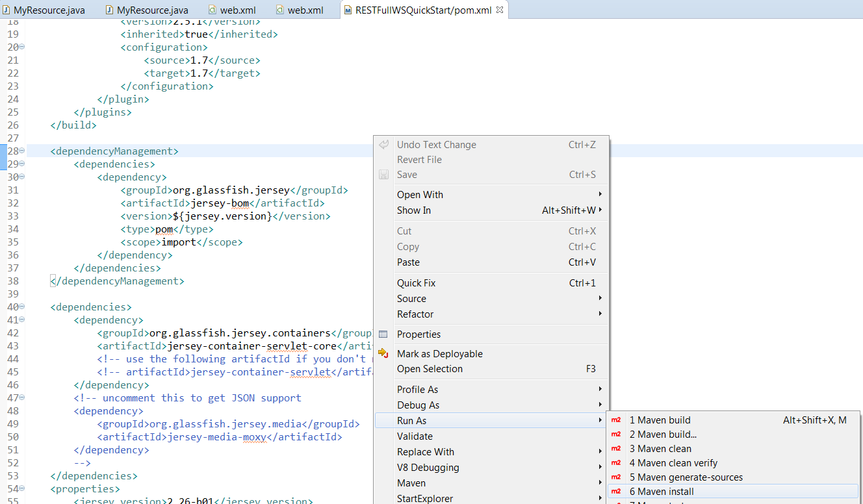Image resolution: width=863 pixels, height=504 pixels.
Task: Collapse the dependencyManagement block at line 28
Action: pyautogui.click(x=22, y=151)
